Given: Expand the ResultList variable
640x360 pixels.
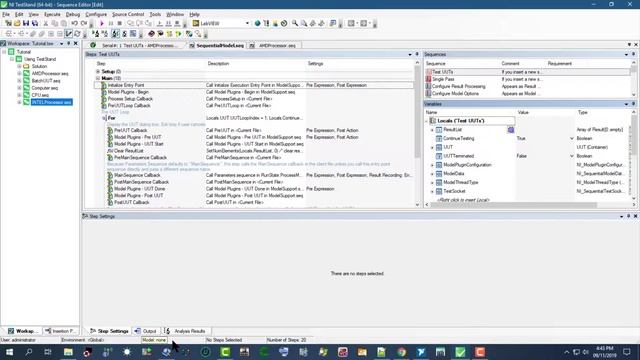Looking at the screenshot, I should point(432,130).
